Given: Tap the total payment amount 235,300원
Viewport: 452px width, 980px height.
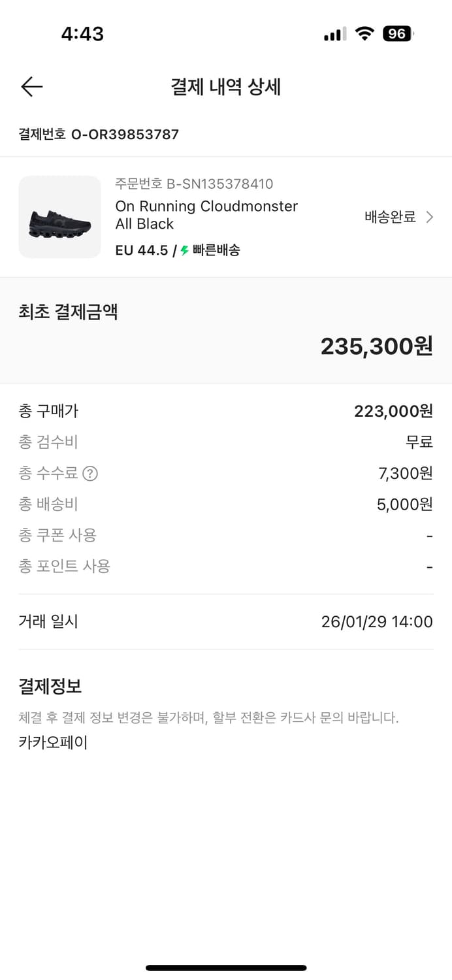Looking at the screenshot, I should pyautogui.click(x=377, y=346).
